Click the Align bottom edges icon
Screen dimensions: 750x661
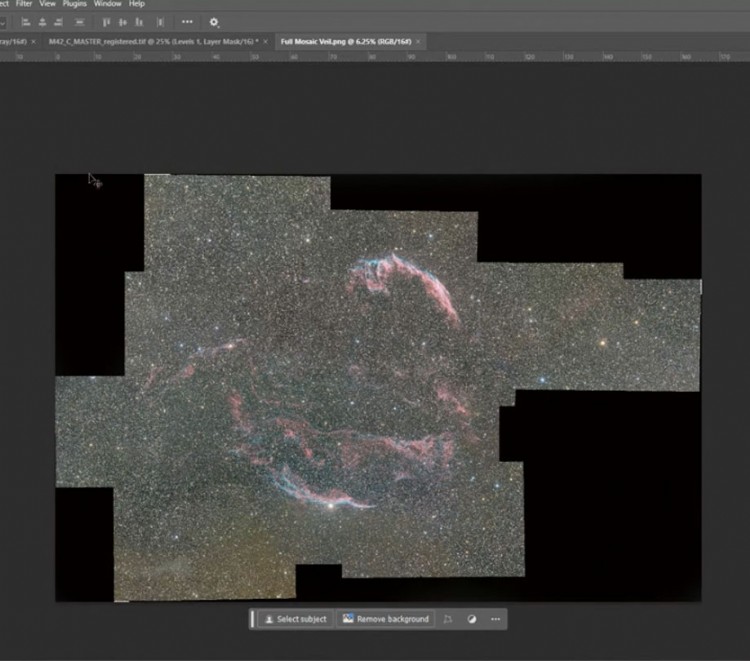[x=139, y=22]
